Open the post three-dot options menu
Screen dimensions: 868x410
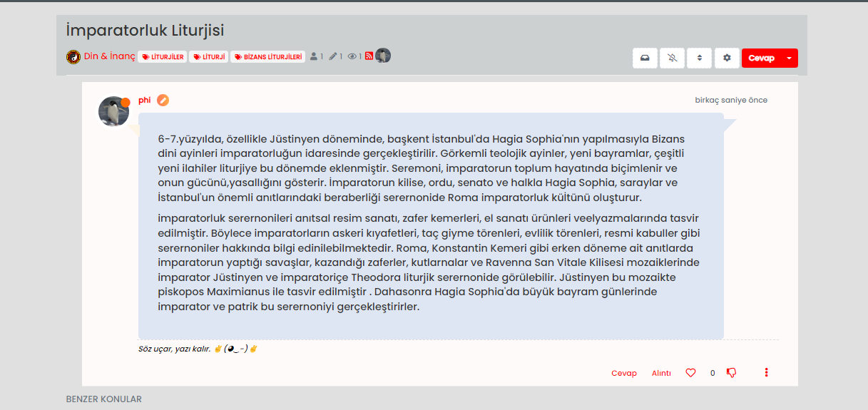pyautogui.click(x=767, y=373)
